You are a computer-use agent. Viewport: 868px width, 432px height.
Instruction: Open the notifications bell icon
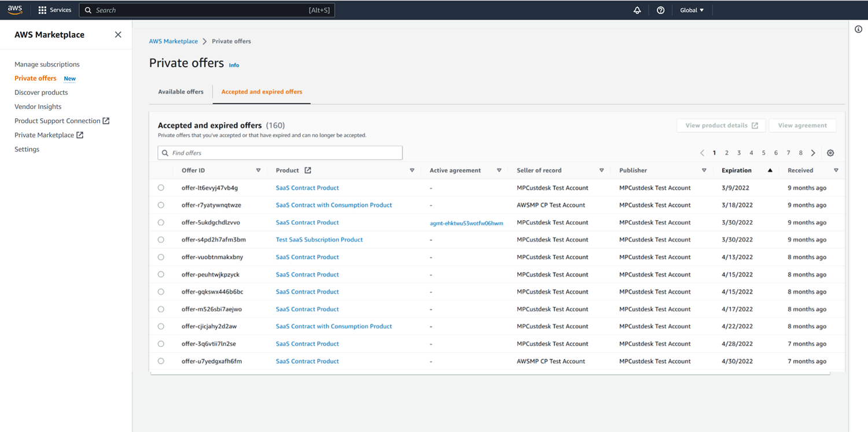pyautogui.click(x=637, y=10)
